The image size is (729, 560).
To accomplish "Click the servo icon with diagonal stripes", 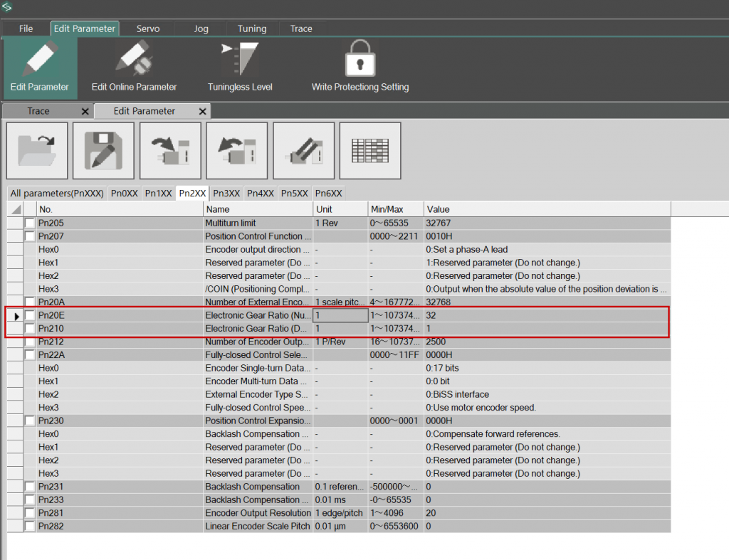I will pos(303,151).
